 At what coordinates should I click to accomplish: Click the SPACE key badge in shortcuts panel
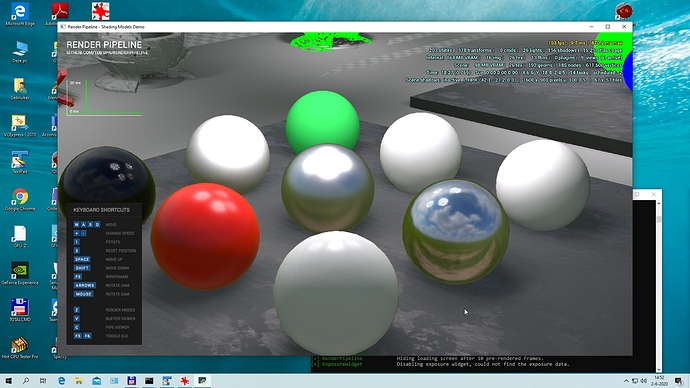point(82,259)
